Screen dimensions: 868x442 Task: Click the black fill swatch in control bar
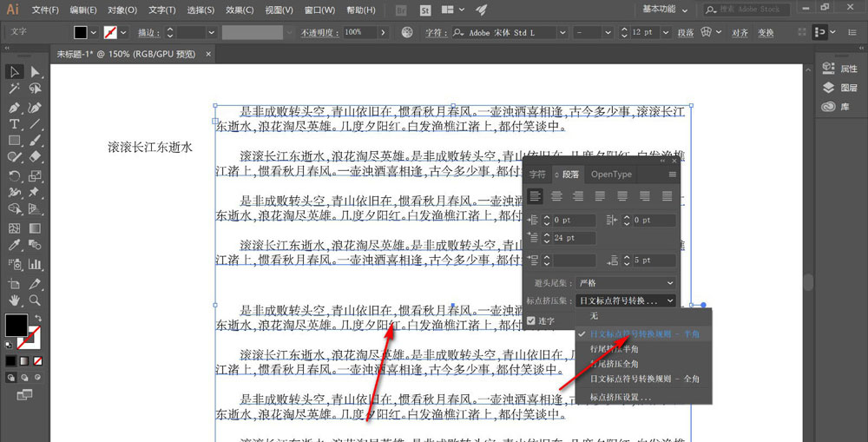click(81, 32)
